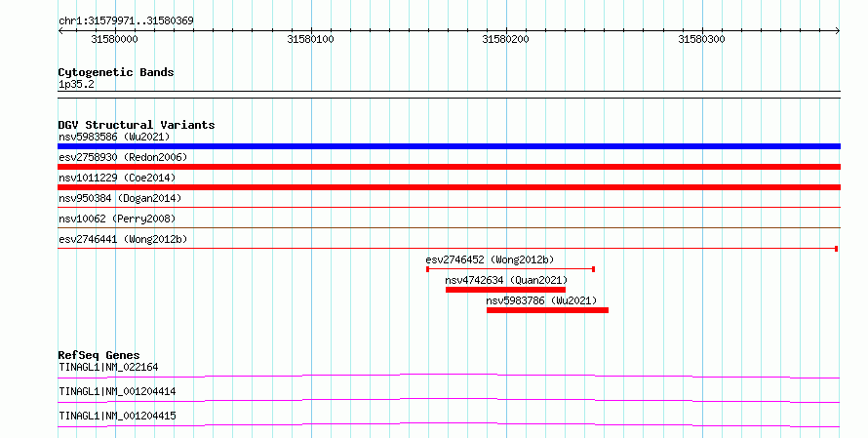Screen dimensions: 868x438
Task: Click ruler position 31580300
Action: pos(702,39)
